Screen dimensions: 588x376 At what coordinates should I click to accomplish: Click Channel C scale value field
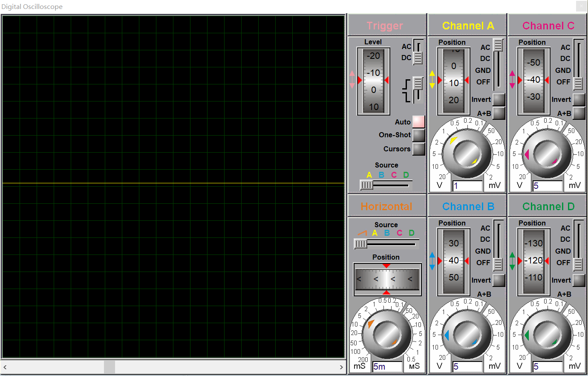[548, 186]
